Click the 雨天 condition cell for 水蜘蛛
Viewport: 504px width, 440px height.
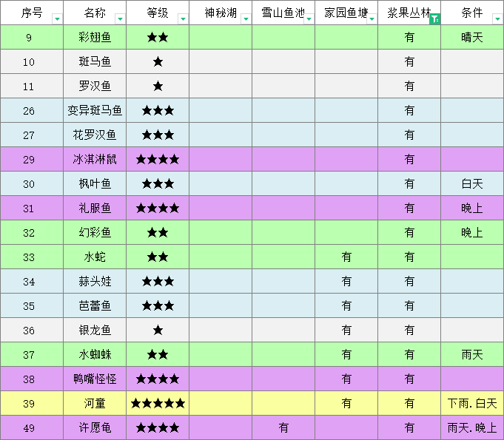point(472,354)
